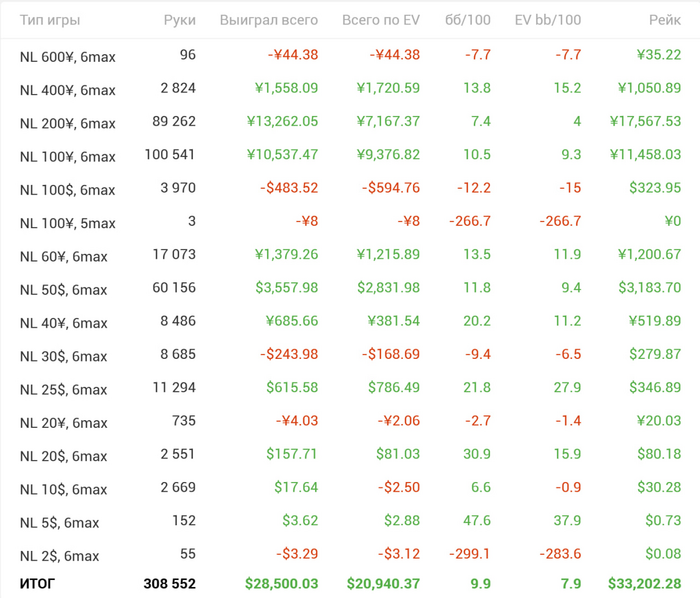700x598 pixels.
Task: Sort table by EV bb/100 header
Action: click(548, 20)
